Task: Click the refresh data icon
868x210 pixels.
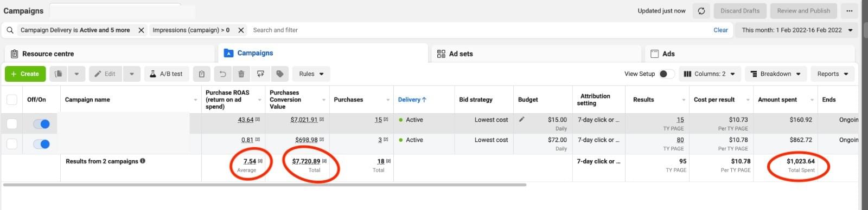Action: pyautogui.click(x=701, y=11)
